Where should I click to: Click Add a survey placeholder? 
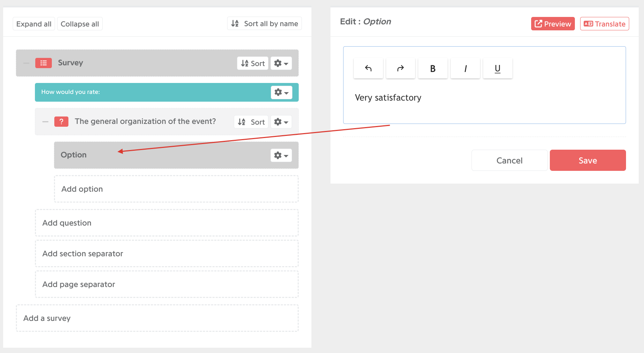(x=157, y=318)
